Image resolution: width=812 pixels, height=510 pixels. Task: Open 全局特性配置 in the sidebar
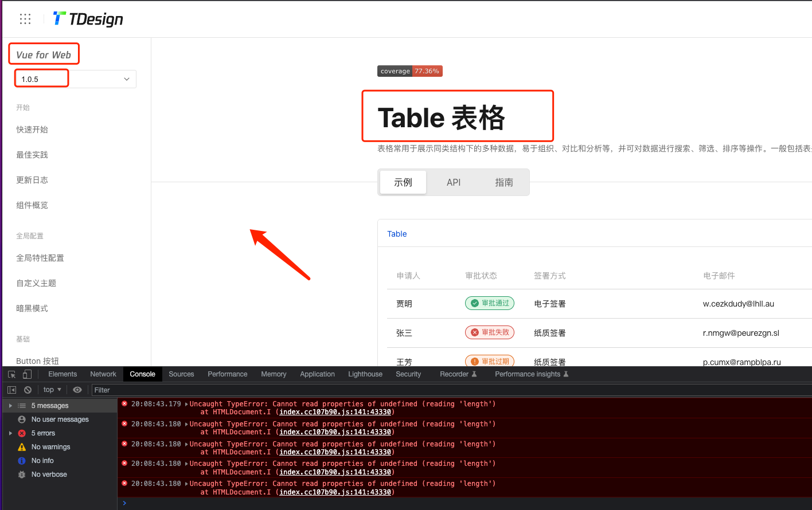[x=40, y=258]
